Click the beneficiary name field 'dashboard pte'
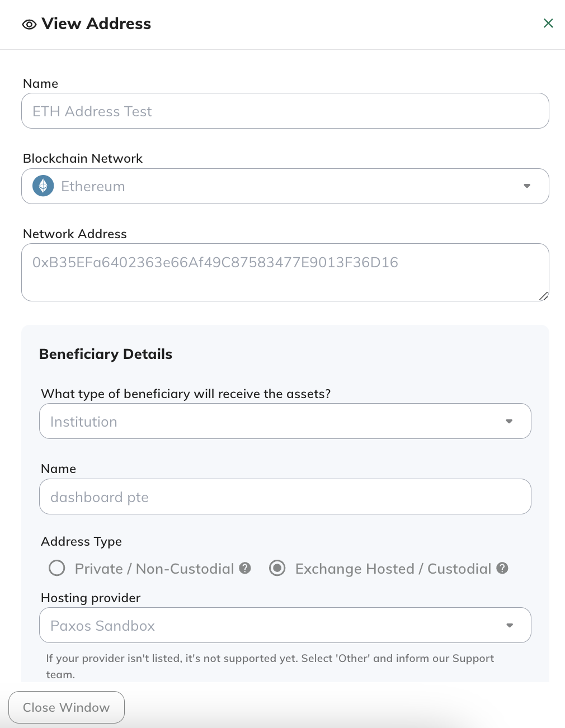The image size is (565, 728). (x=285, y=497)
